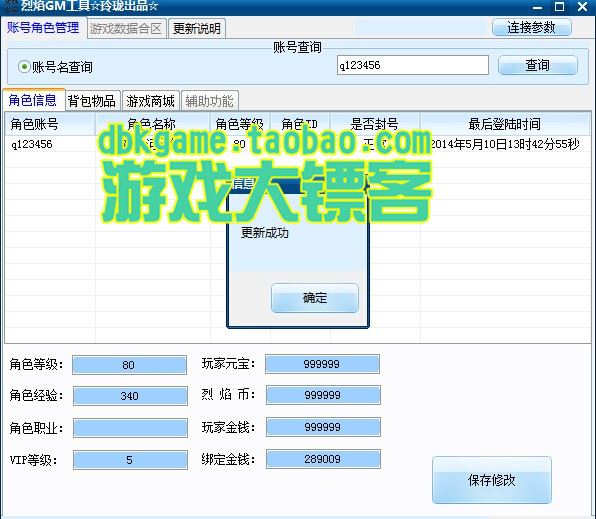The height and width of the screenshot is (519, 596).
Task: Edit the 绑定金钱 value field
Action: point(323,459)
